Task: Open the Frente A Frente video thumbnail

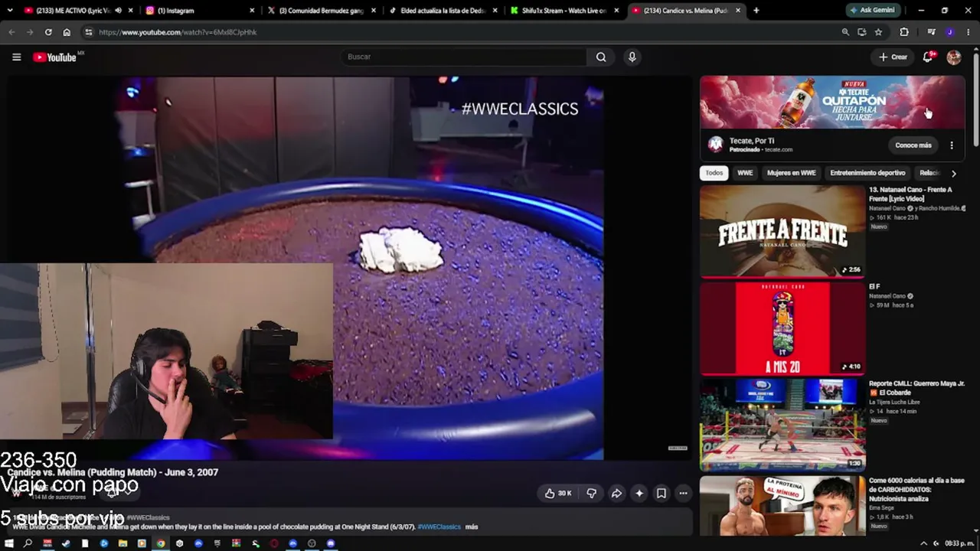Action: (x=782, y=231)
